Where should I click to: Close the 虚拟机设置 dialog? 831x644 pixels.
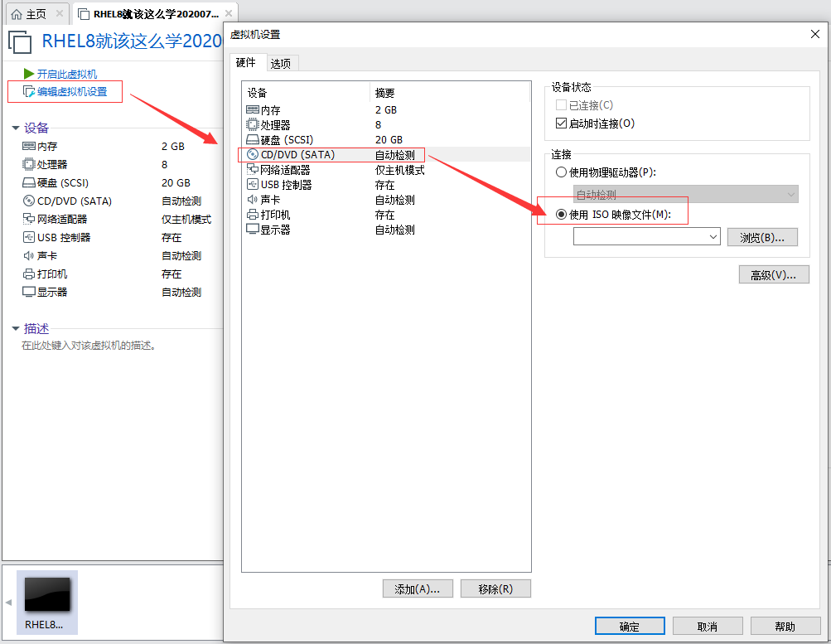[x=815, y=35]
